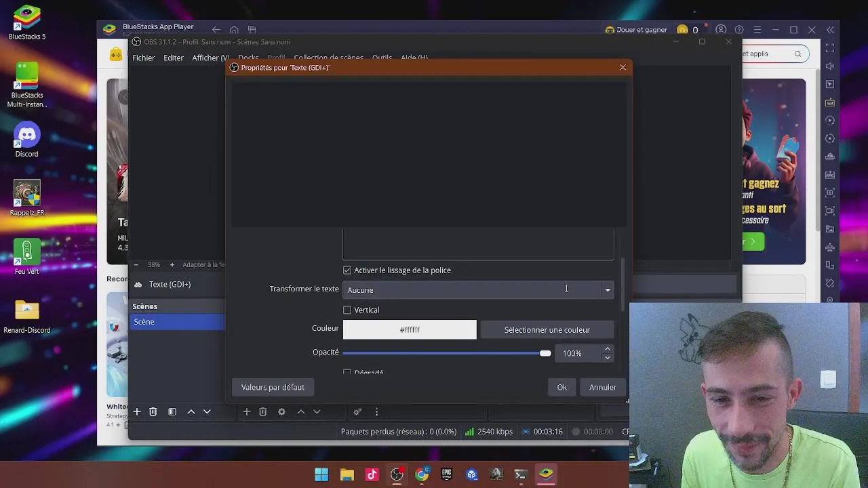Click the Annuler button
The height and width of the screenshot is (488, 868).
point(603,387)
